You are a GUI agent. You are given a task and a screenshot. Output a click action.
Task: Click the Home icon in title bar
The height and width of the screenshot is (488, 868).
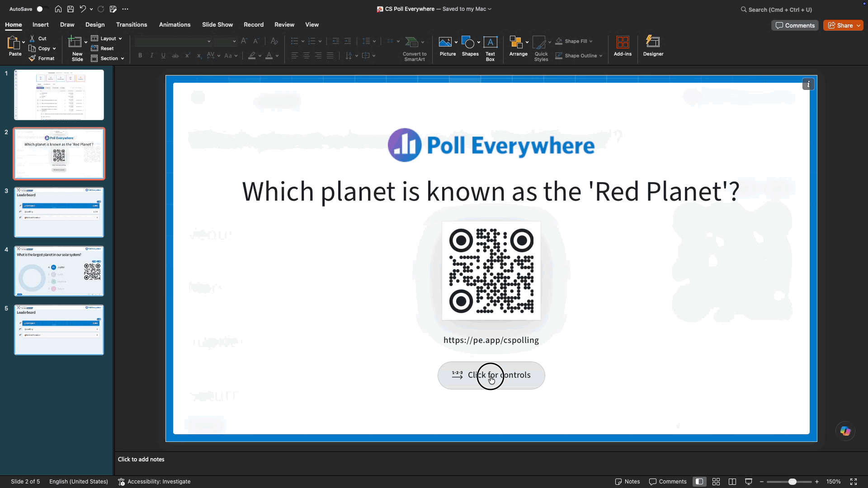click(x=58, y=9)
